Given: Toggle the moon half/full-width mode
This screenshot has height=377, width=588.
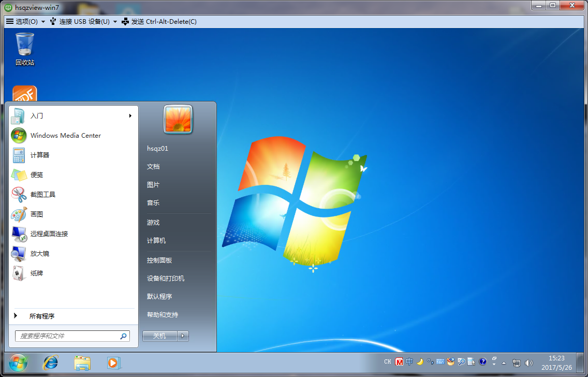Looking at the screenshot, I should point(420,361).
